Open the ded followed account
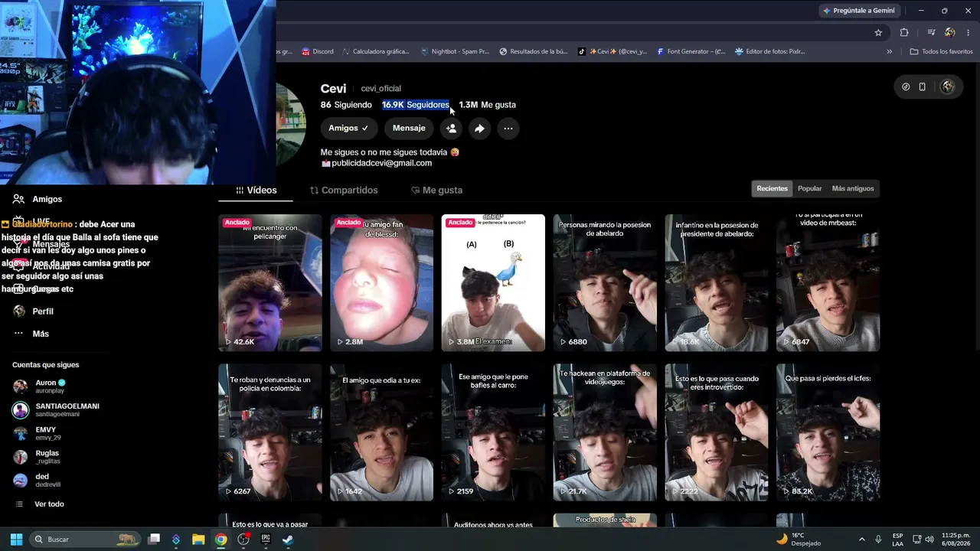The width and height of the screenshot is (980, 551). point(36,481)
